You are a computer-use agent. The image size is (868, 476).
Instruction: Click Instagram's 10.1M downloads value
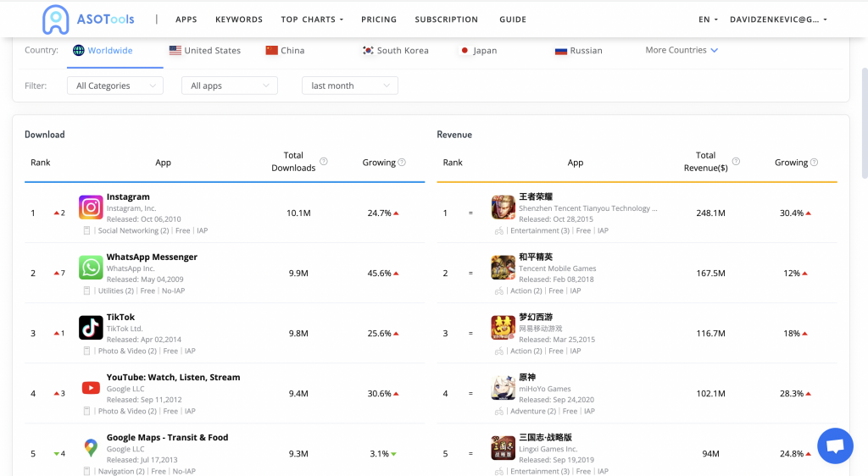[x=298, y=213]
